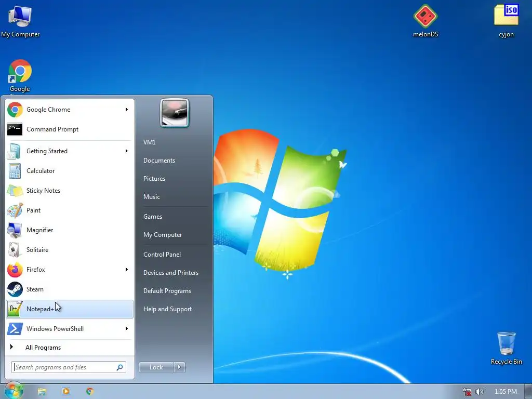Open My Computer desktop icon
This screenshot has height=399, width=532.
tap(20, 21)
